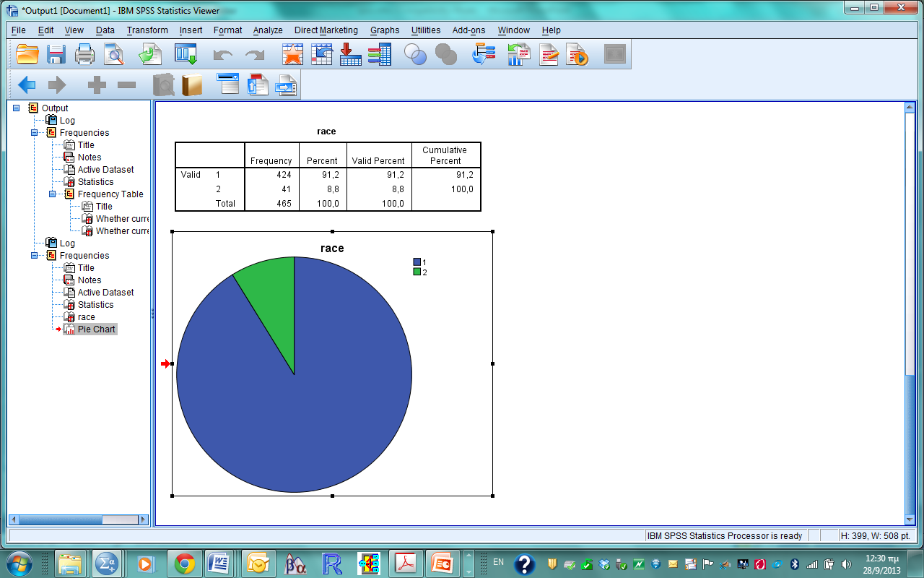Undo the last action in the toolbar
Image resolution: width=924 pixels, height=578 pixels.
[223, 55]
